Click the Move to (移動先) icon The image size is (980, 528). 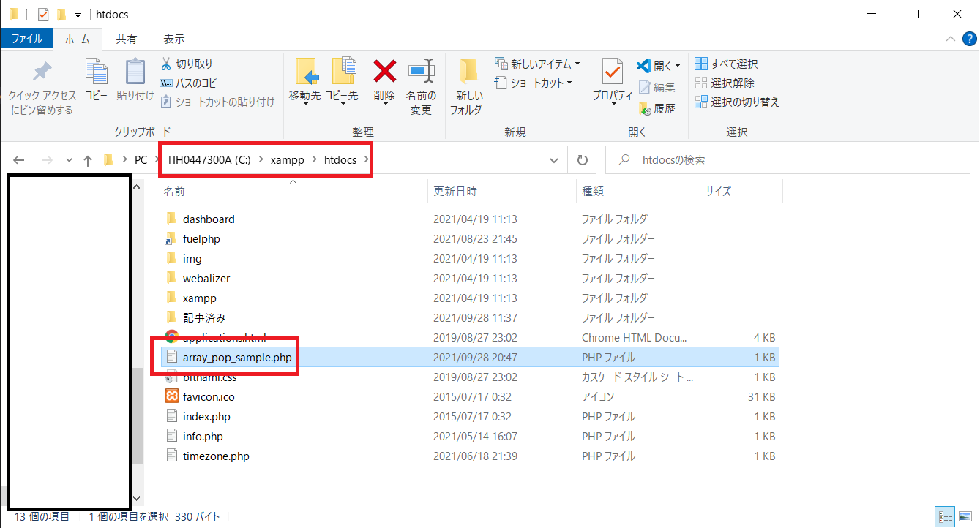point(305,72)
